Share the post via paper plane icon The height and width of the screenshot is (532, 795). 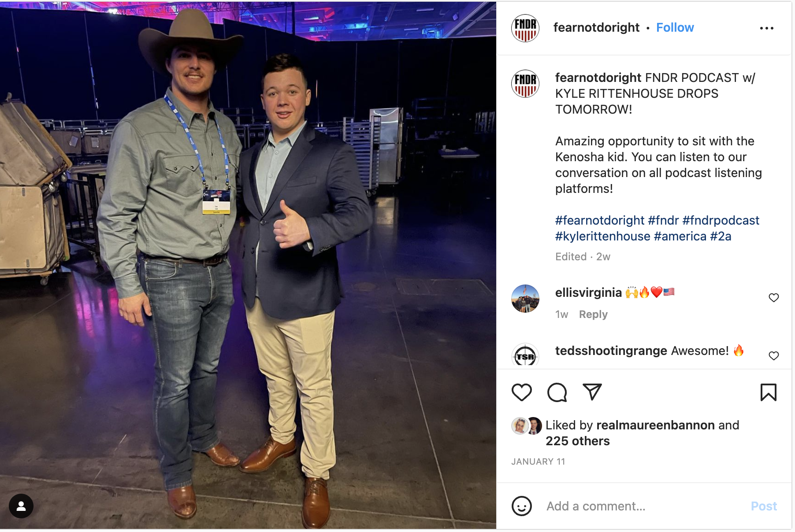592,392
